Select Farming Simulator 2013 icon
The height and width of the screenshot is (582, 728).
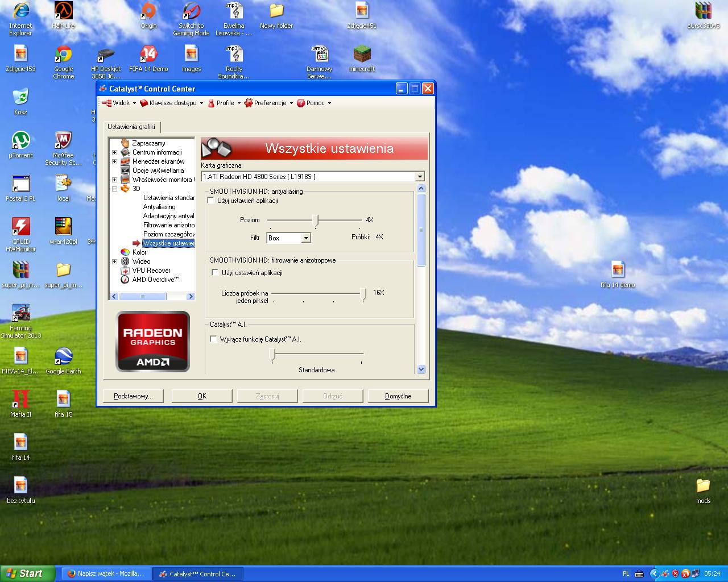[20, 322]
